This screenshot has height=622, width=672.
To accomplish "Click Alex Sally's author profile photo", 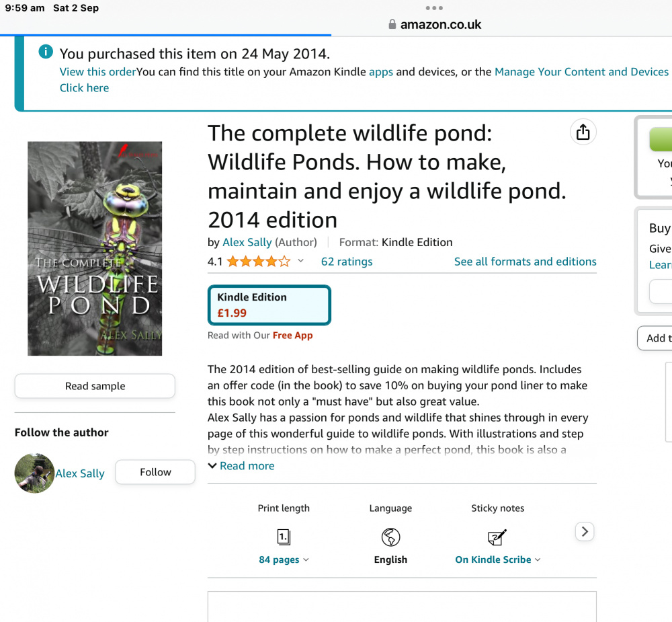I will [34, 473].
